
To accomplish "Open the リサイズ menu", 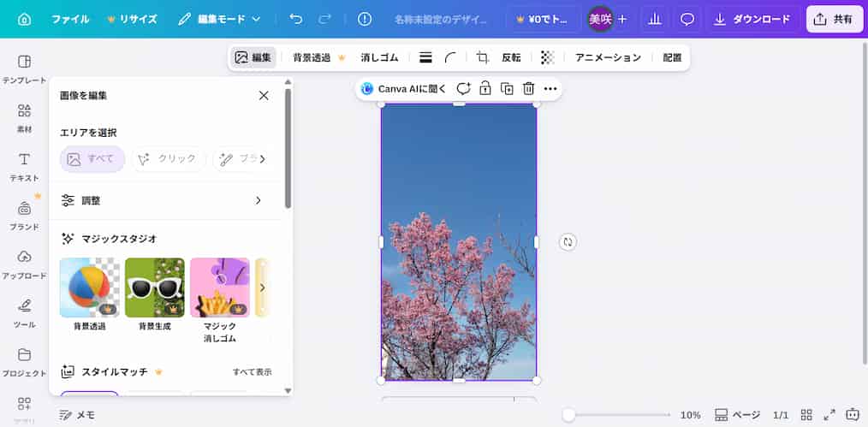I will [133, 20].
